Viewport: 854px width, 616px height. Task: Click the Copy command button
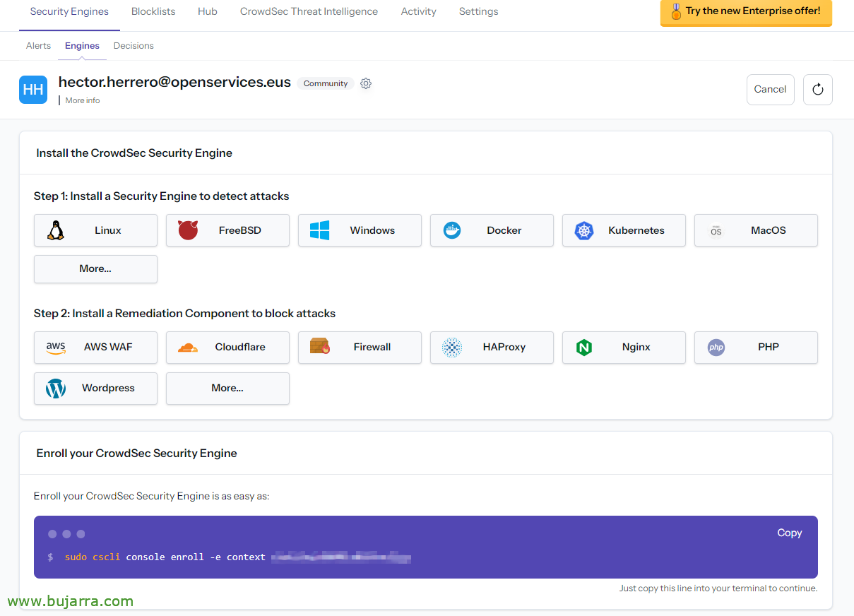pos(789,533)
